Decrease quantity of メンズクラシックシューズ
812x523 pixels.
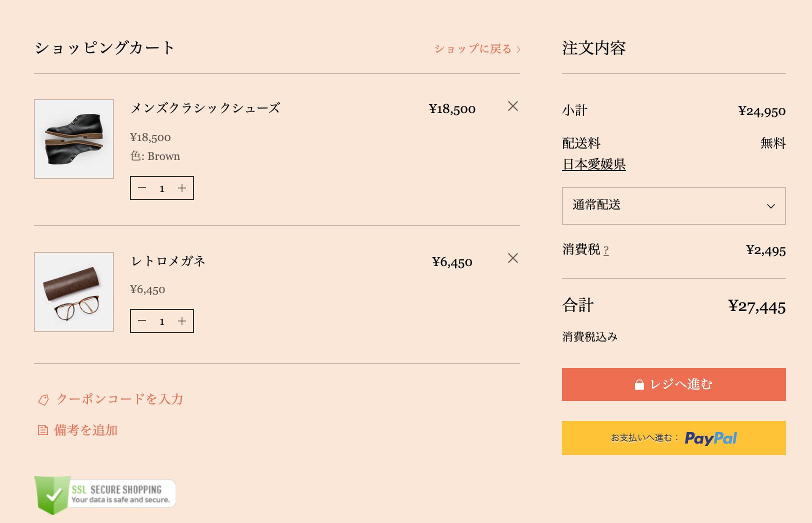coord(142,188)
